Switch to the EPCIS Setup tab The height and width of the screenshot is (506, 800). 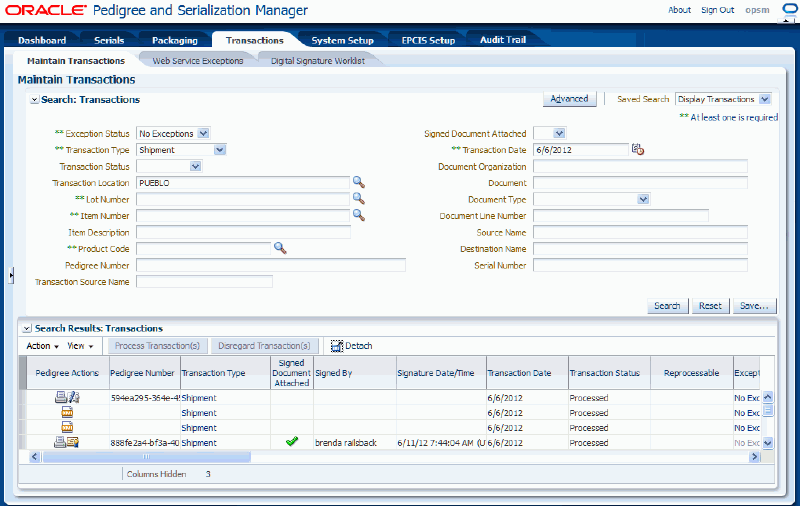click(428, 40)
